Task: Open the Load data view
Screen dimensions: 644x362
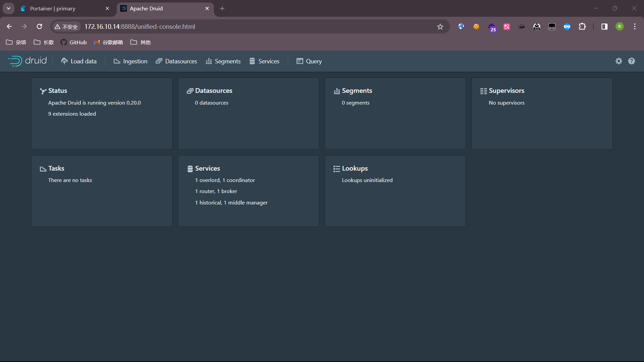Action: coord(79,61)
